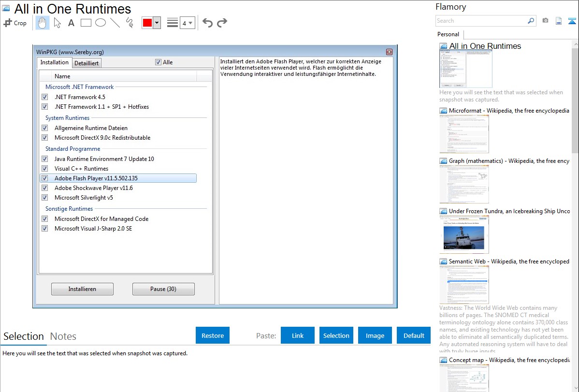579x392 pixels.
Task: Redo the undone annotation
Action: 222,23
